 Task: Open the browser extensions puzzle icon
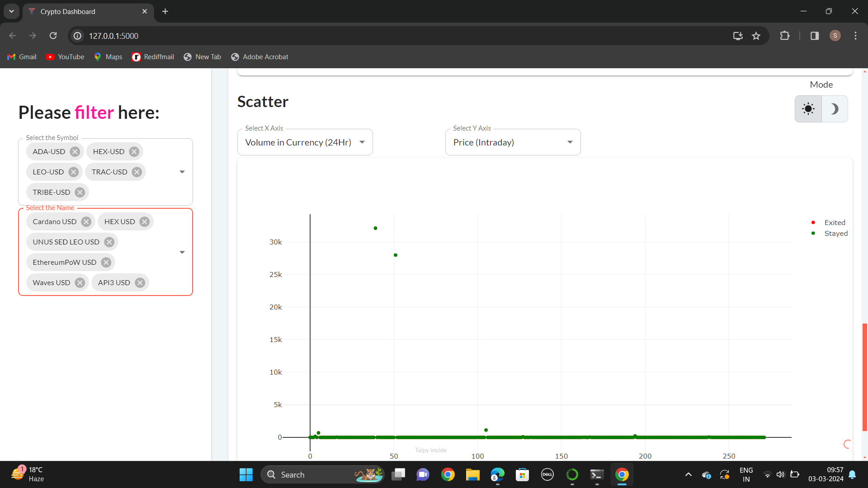(785, 36)
